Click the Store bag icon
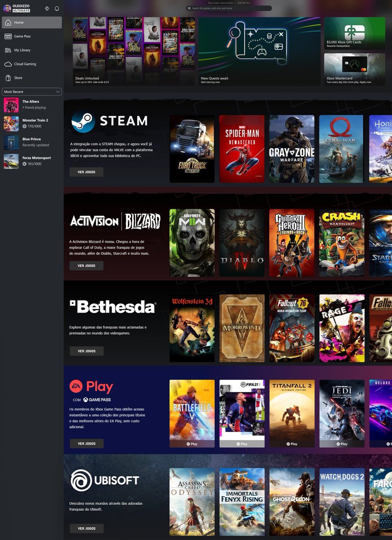The height and width of the screenshot is (540, 392). [x=8, y=78]
